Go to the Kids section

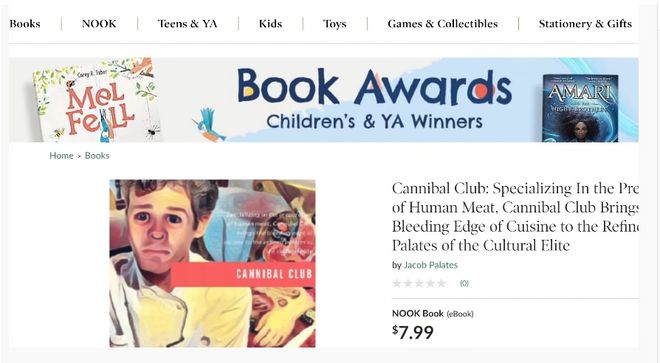pyautogui.click(x=270, y=24)
